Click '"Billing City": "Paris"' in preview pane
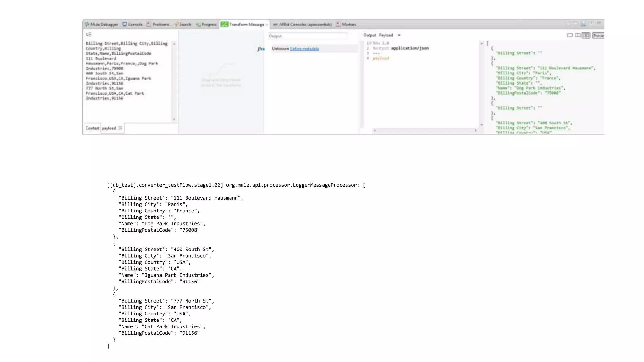Screen dimensions: 644x362 pos(523,73)
